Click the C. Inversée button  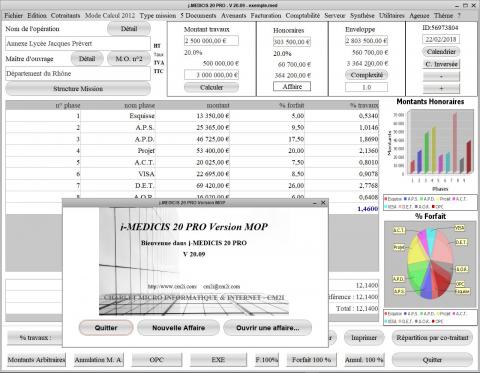(x=441, y=64)
